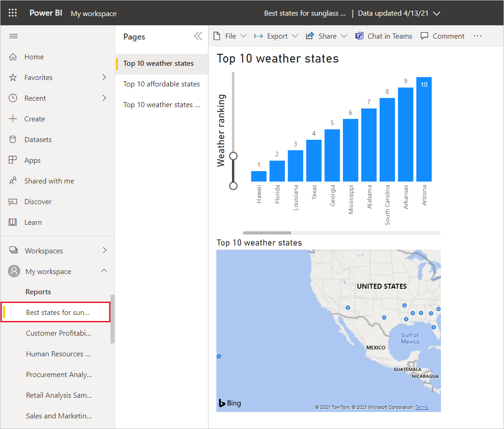Click the Favorites star icon
This screenshot has width=504, height=429.
[13, 77]
